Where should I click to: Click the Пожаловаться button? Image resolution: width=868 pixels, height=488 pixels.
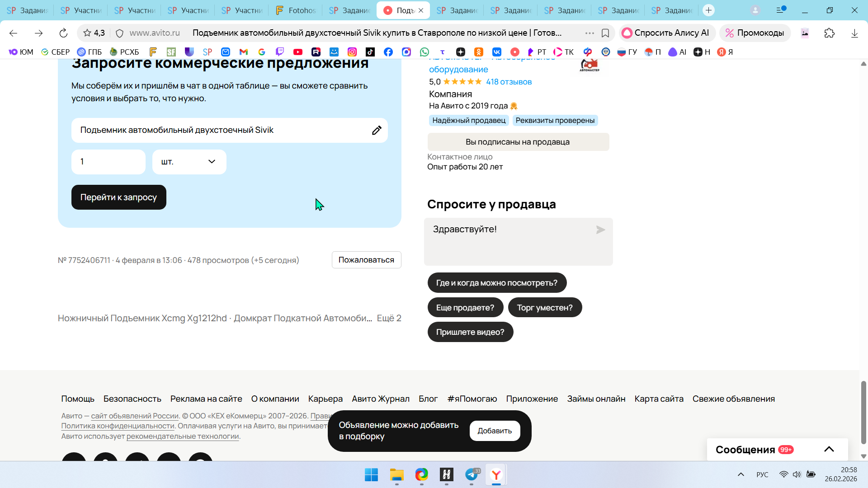(366, 260)
